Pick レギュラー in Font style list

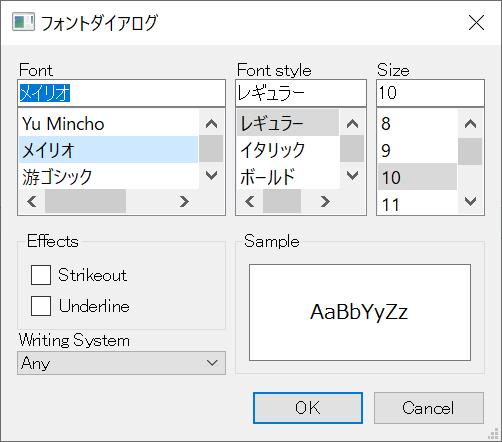tap(288, 123)
